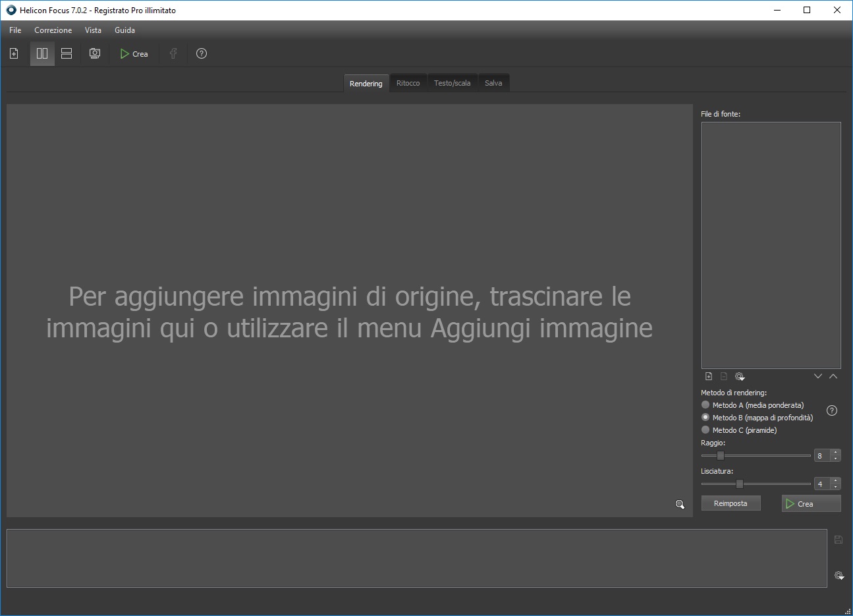Increase the Lisciatura value with the up arrow
The image size is (853, 616).
tap(836, 480)
